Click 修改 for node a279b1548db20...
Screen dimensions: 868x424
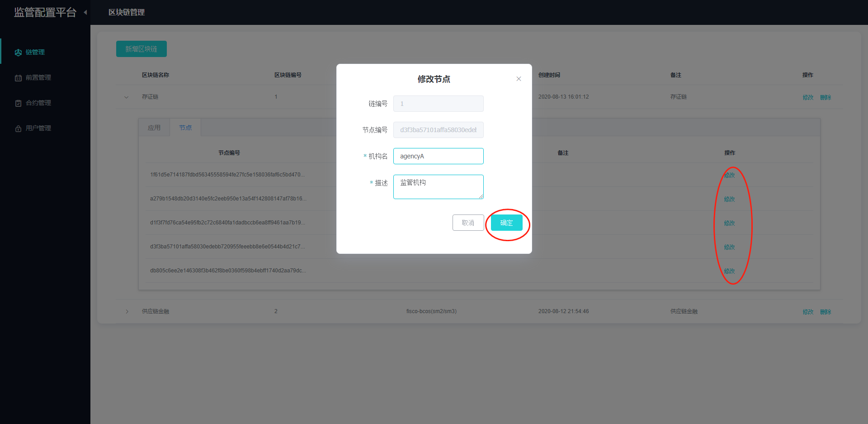[x=729, y=199]
